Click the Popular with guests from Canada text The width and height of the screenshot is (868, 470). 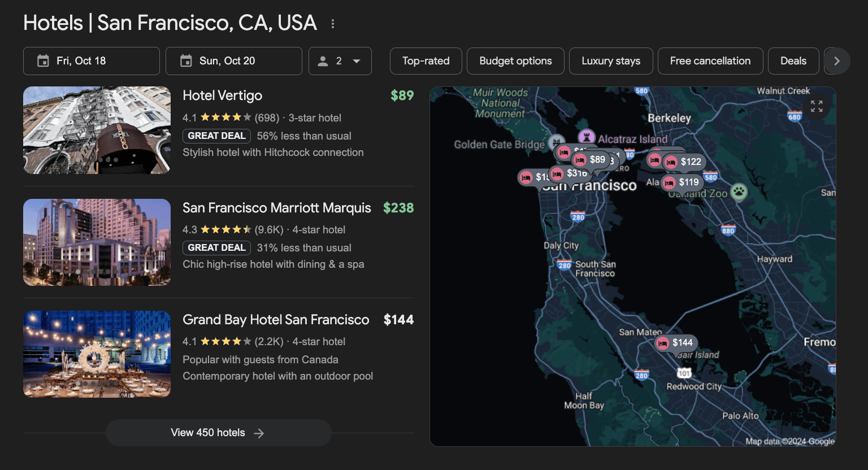(261, 360)
